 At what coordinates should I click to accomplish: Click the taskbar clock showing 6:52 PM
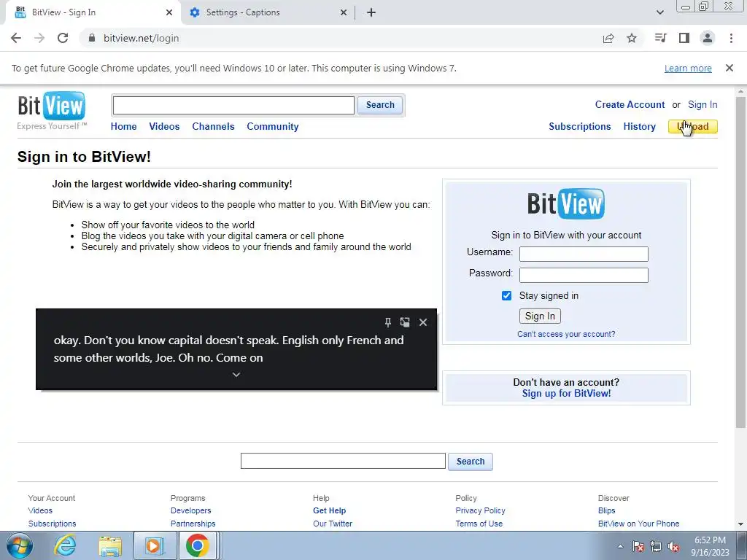click(710, 546)
